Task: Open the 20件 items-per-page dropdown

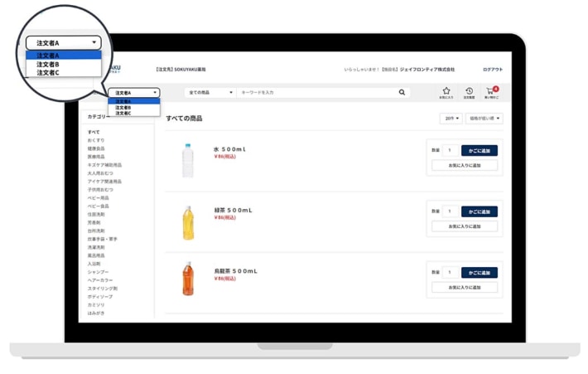Action: tap(451, 119)
